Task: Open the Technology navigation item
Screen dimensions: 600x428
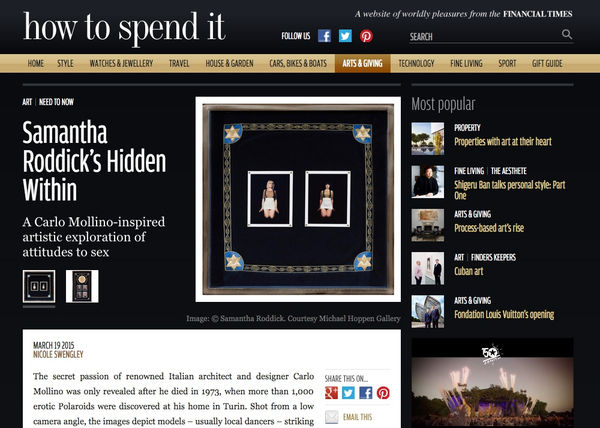Action: point(416,63)
